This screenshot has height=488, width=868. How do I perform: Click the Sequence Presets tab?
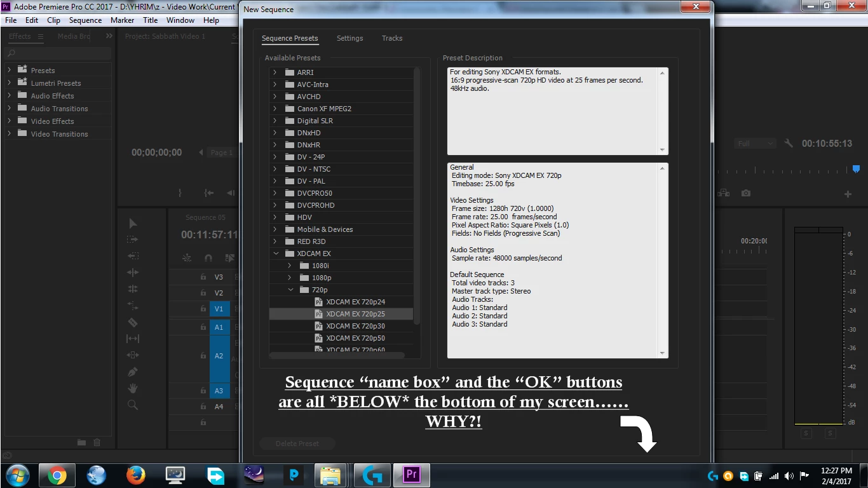[290, 38]
